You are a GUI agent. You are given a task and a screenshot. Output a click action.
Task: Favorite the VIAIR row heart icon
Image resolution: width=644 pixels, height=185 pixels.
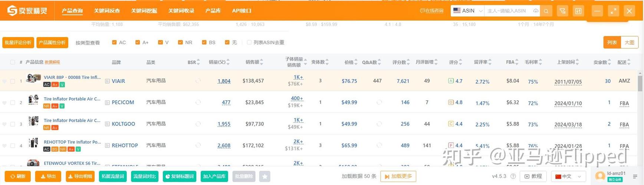click(4, 81)
